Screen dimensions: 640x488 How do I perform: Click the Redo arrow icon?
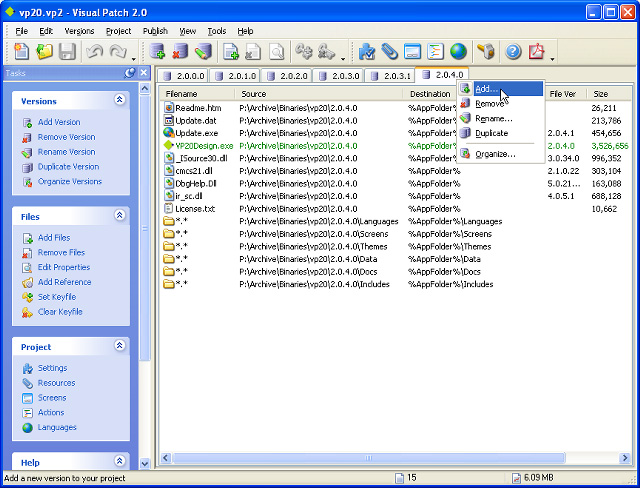pyautogui.click(x=118, y=52)
